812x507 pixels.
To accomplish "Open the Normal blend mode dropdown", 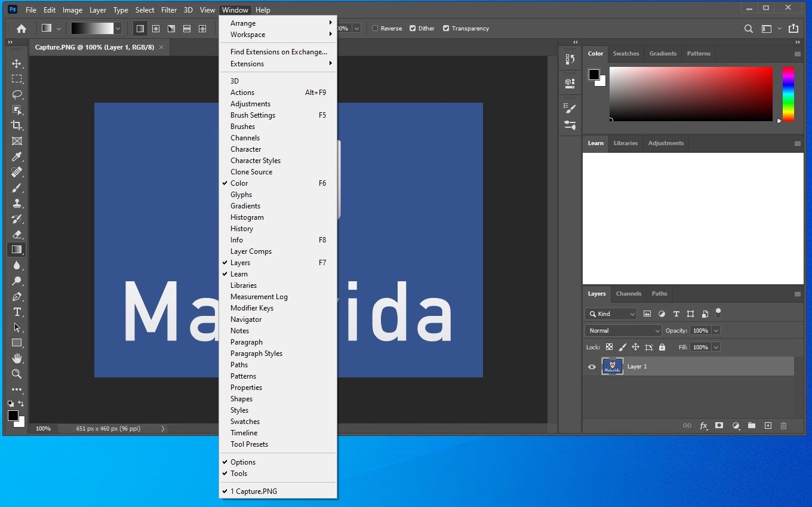I will 622,330.
